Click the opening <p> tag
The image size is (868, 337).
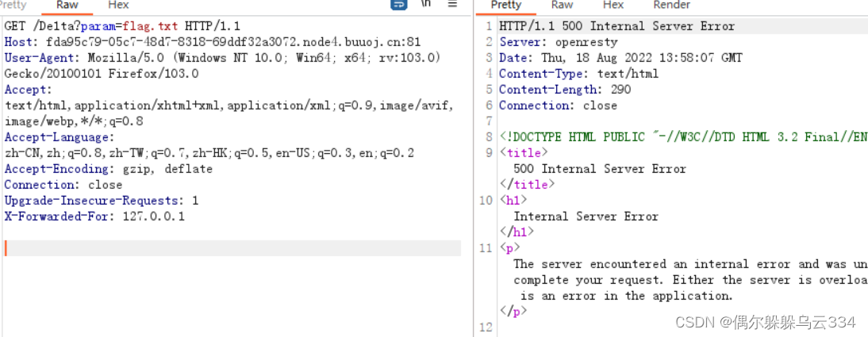(510, 248)
